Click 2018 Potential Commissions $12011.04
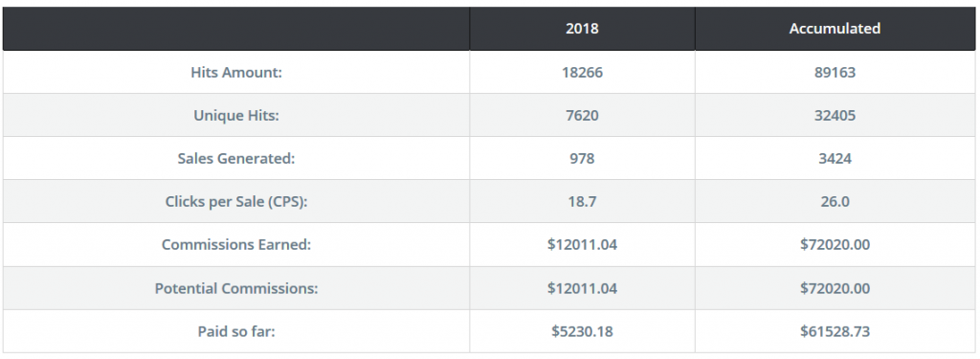The height and width of the screenshot is (359, 980). click(582, 289)
